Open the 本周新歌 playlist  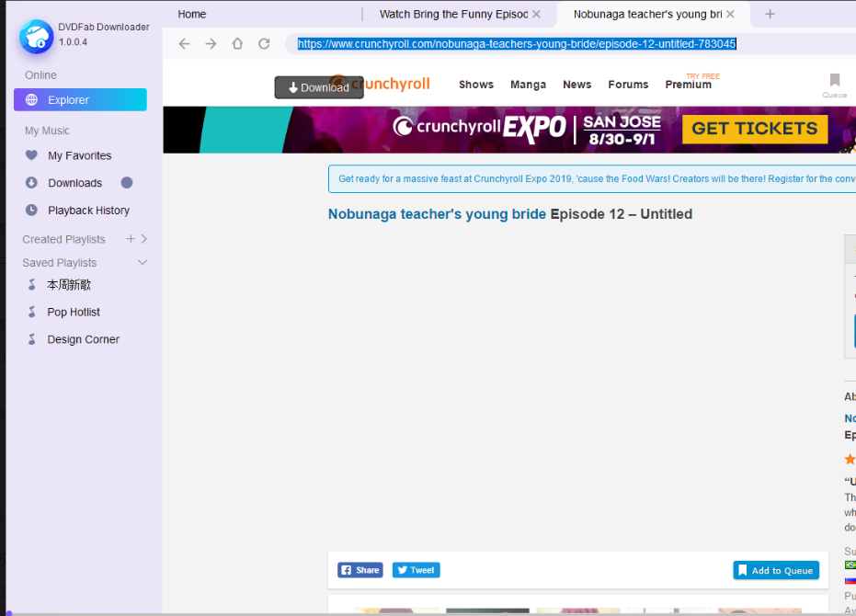pos(69,284)
